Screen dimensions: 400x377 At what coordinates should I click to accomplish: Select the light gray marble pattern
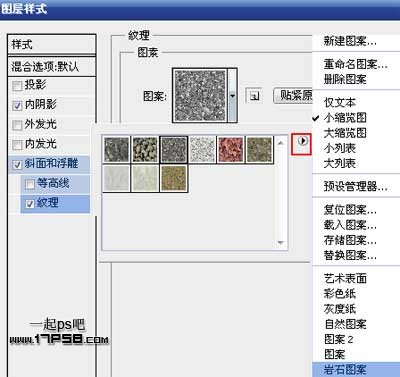(x=116, y=178)
